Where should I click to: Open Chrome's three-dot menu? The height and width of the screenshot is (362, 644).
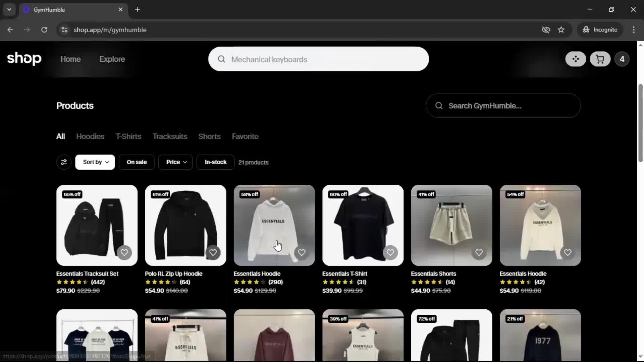[634, 30]
